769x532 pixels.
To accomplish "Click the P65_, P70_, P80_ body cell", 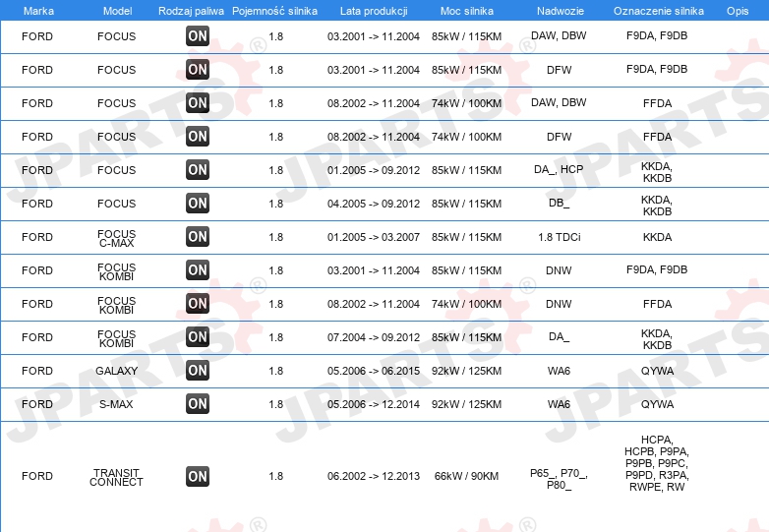I will [560, 479].
